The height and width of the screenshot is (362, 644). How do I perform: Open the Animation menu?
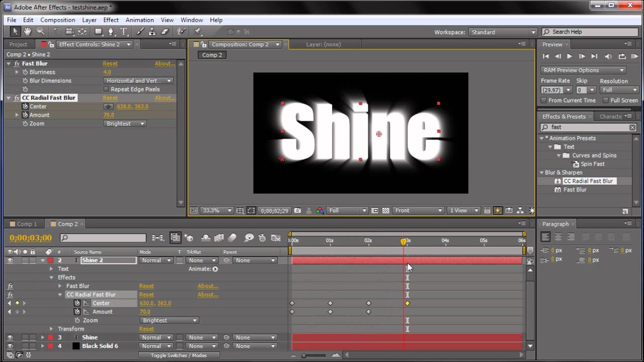139,20
